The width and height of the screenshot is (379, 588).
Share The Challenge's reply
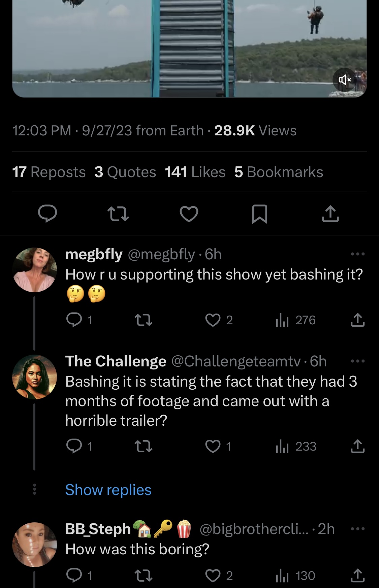pos(357,447)
